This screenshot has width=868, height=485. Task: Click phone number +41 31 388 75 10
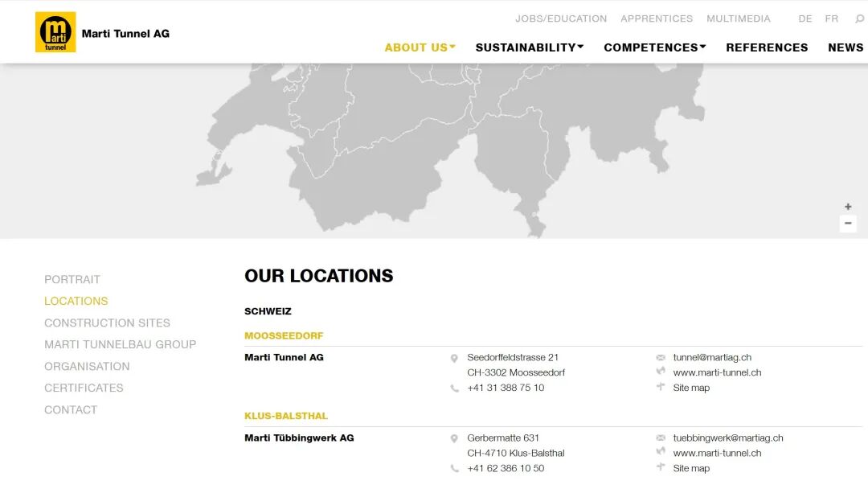(506, 388)
